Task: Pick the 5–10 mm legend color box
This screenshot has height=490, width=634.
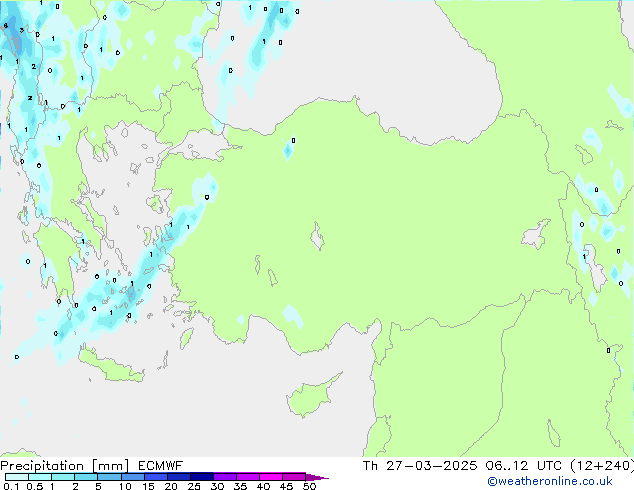Action: [109, 477]
